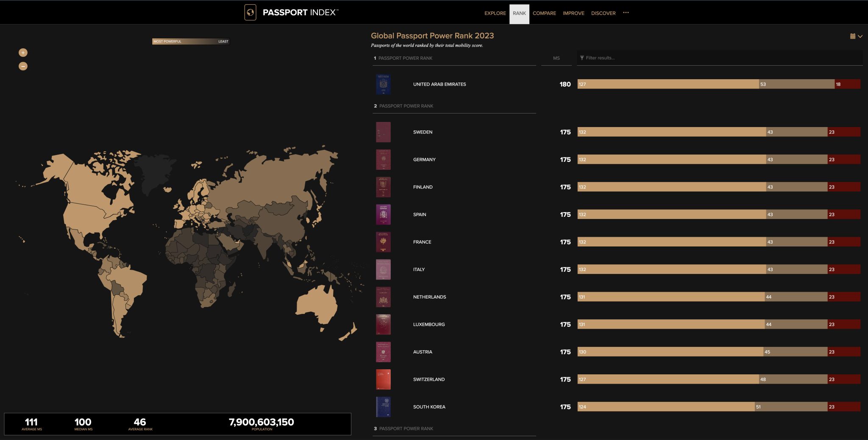Click the Netherlands passport cover

click(383, 297)
